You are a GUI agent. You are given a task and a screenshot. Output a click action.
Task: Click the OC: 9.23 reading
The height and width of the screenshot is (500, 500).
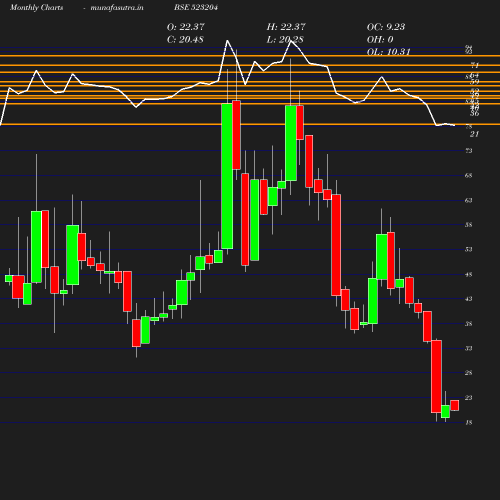(x=386, y=27)
